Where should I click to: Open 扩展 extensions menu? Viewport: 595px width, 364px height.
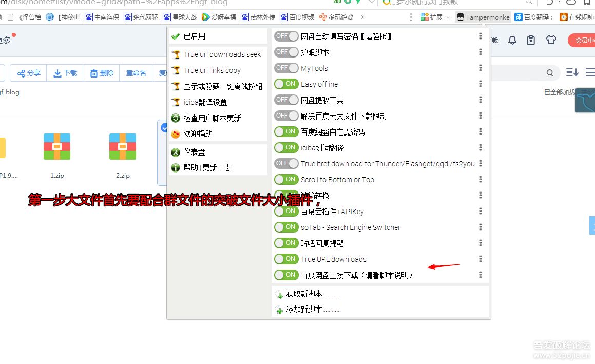pos(435,17)
